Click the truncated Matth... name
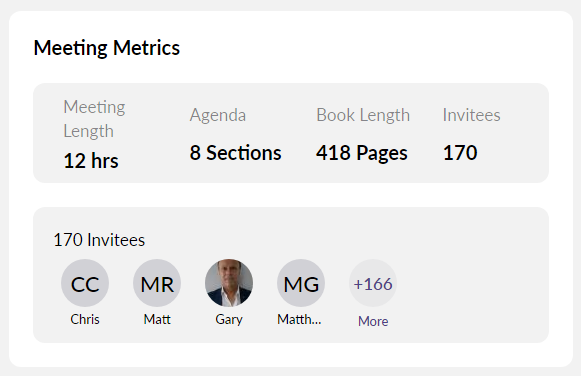 (299, 319)
